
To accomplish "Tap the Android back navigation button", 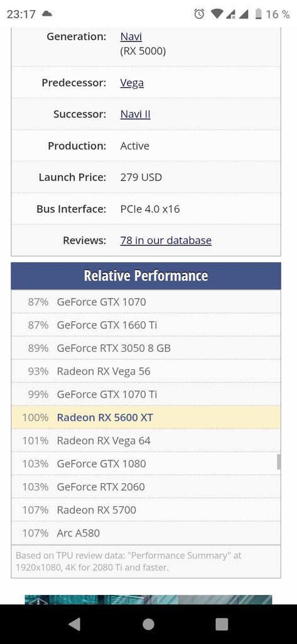I will point(74,625).
